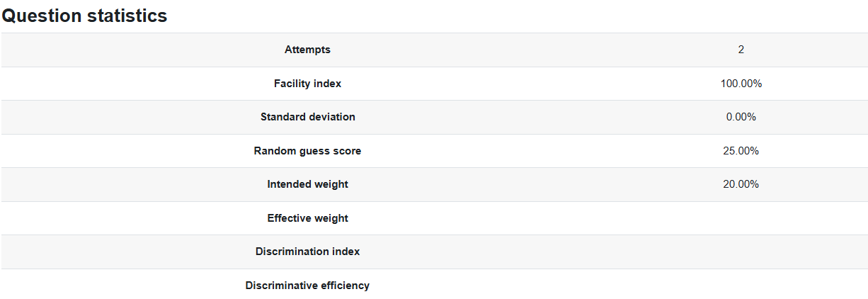This screenshot has width=868, height=299.
Task: Select the Facility index label
Action: point(307,84)
